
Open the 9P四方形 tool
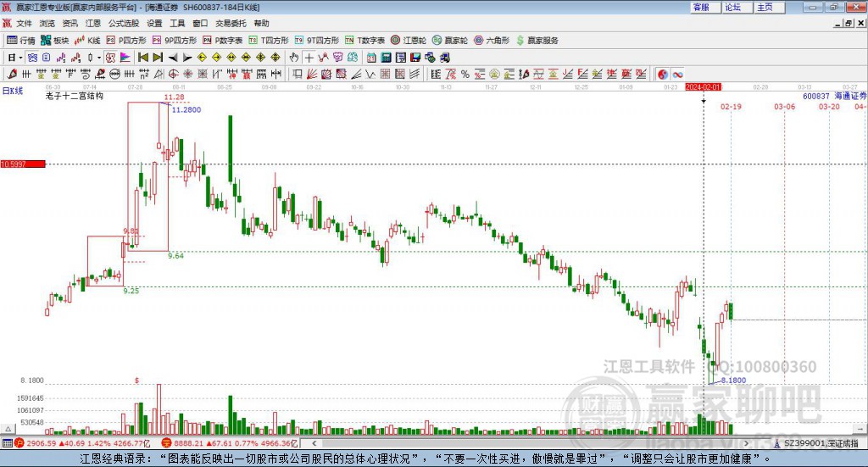[x=175, y=41]
